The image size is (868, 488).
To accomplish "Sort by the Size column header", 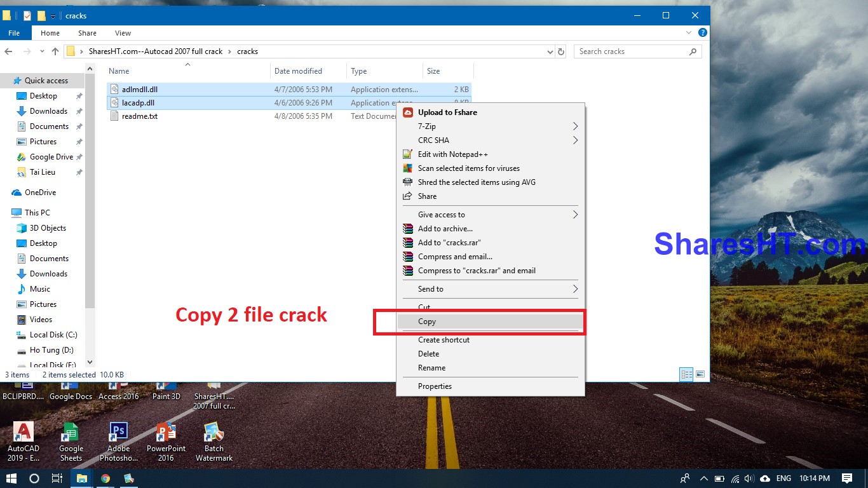I will click(448, 71).
